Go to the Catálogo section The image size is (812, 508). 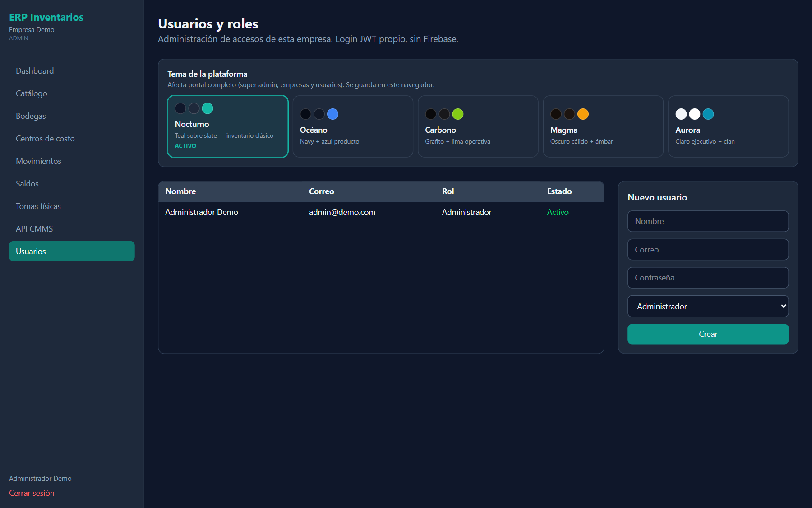tap(72, 93)
